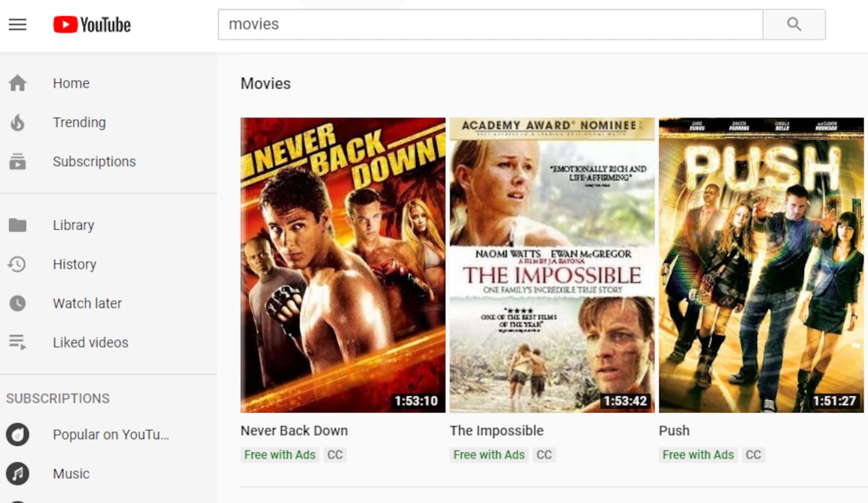The height and width of the screenshot is (503, 868).
Task: Click The Impossible movie thumbnail
Action: pyautogui.click(x=552, y=265)
